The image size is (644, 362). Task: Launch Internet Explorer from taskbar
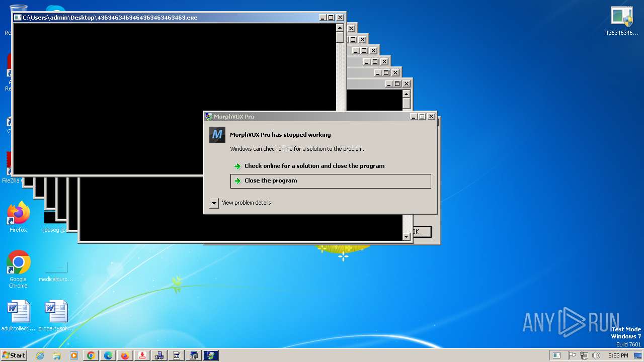tap(40, 355)
